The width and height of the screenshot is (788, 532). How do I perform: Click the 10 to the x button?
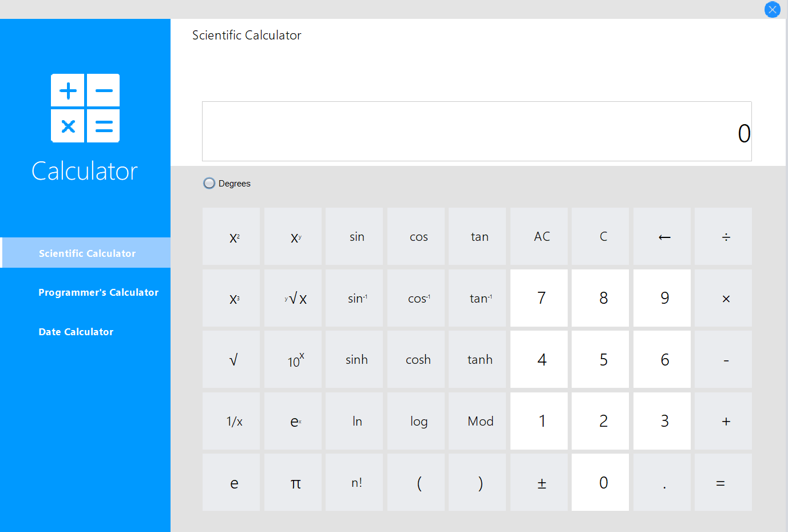293,359
